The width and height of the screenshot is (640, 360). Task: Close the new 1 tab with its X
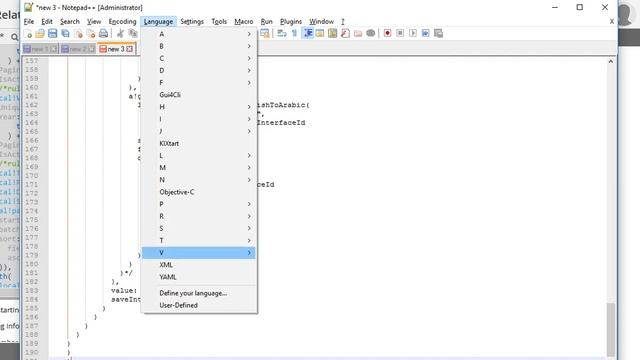[x=53, y=49]
